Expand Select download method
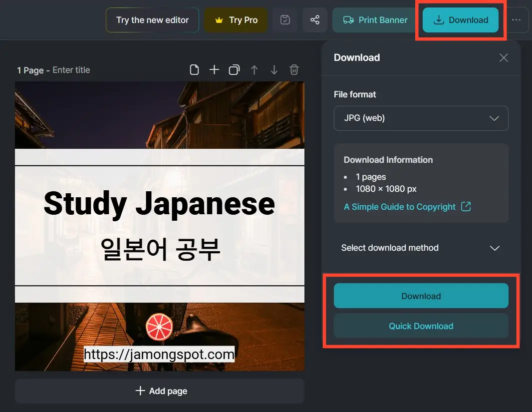This screenshot has width=532, height=412. [x=421, y=248]
